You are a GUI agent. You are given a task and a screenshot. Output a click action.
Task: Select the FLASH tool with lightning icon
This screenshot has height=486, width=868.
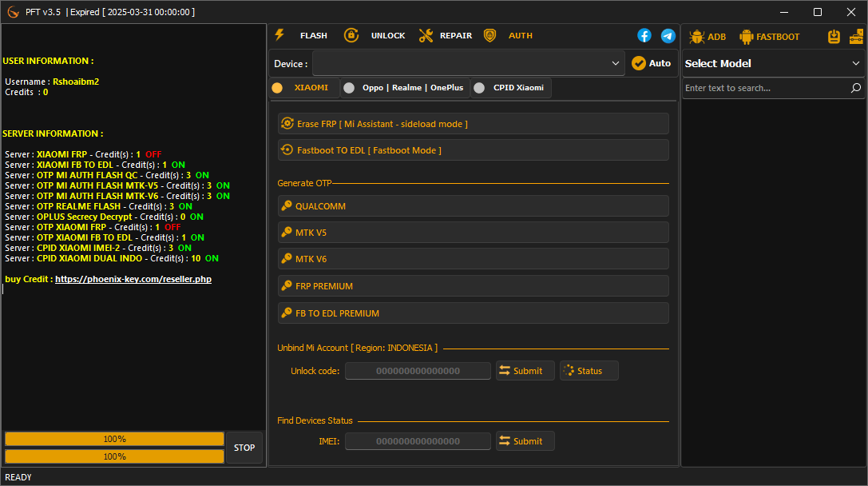coord(304,35)
